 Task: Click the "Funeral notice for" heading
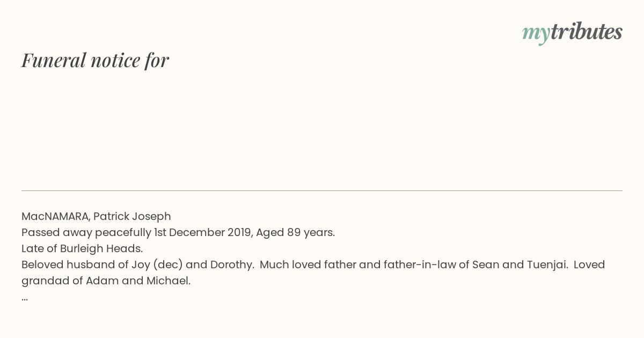95,60
